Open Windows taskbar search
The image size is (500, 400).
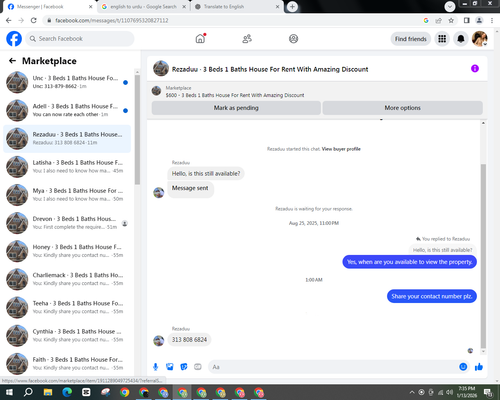coord(28,392)
